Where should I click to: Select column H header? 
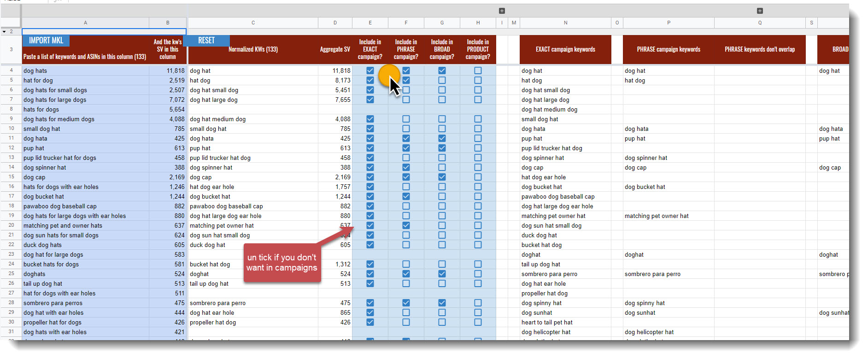[478, 23]
